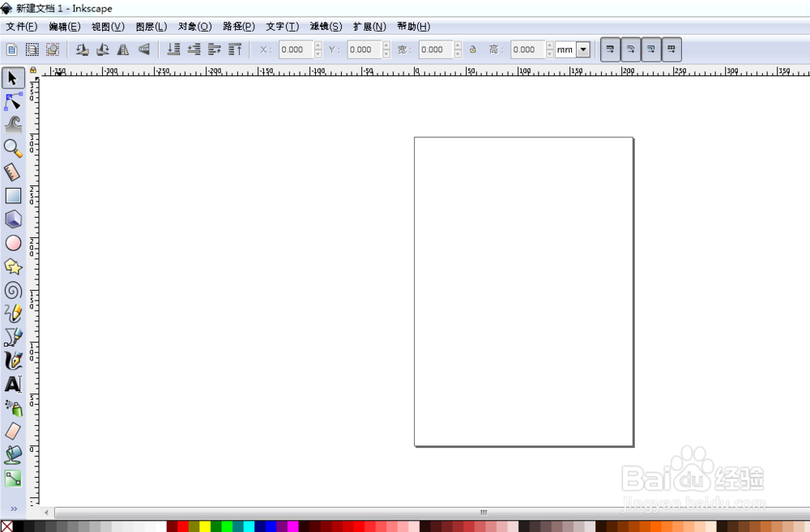The height and width of the screenshot is (532, 810).
Task: Click the 高 height input field
Action: pyautogui.click(x=528, y=49)
